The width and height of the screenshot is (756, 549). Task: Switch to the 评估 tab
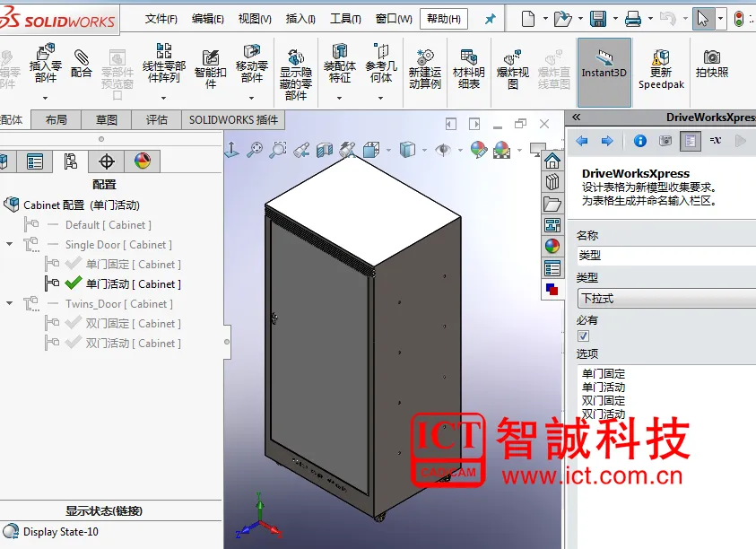pyautogui.click(x=157, y=119)
